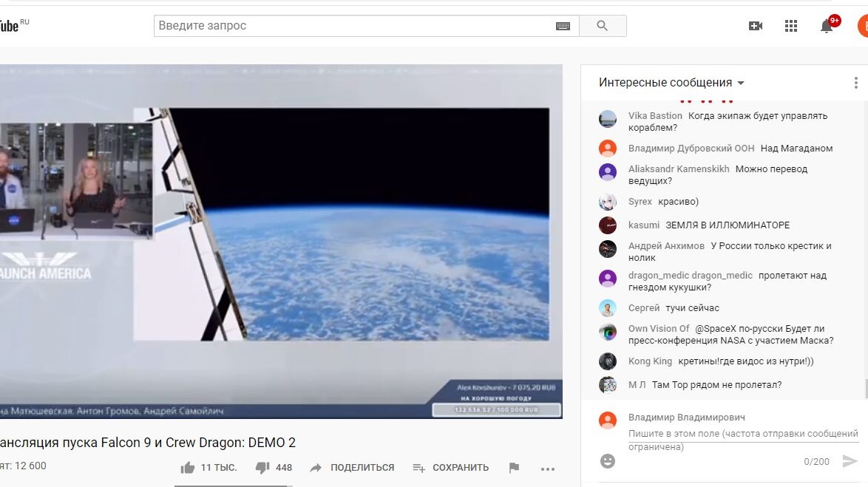Click the report flag icon
This screenshot has height=487, width=868.
click(515, 468)
